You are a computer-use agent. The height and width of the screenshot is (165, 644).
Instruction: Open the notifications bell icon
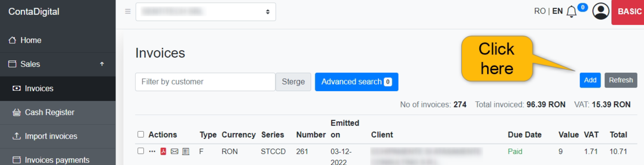click(571, 11)
